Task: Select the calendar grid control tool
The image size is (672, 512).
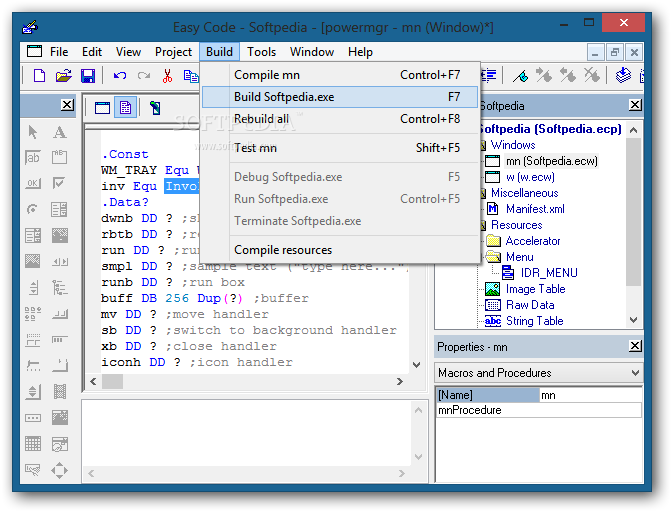Action: 33,444
